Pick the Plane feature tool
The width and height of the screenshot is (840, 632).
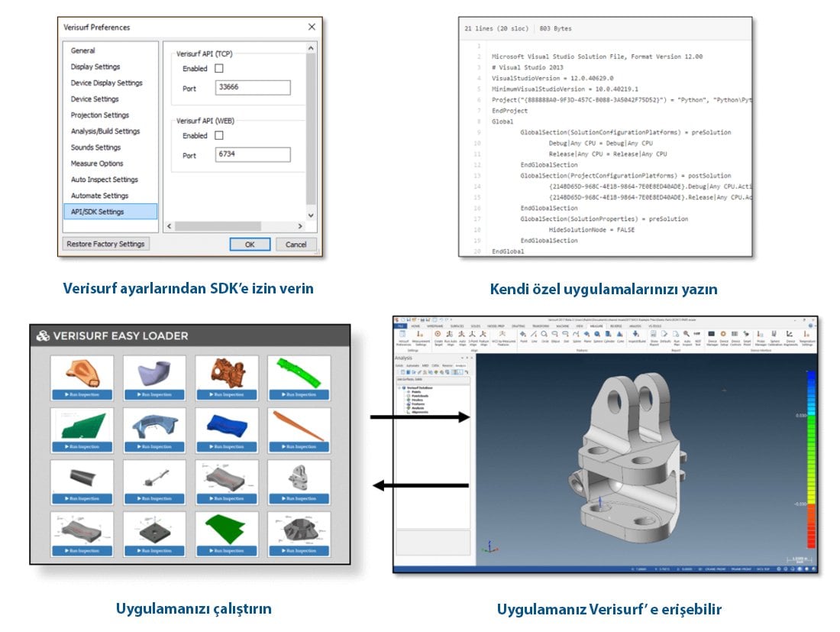[587, 337]
